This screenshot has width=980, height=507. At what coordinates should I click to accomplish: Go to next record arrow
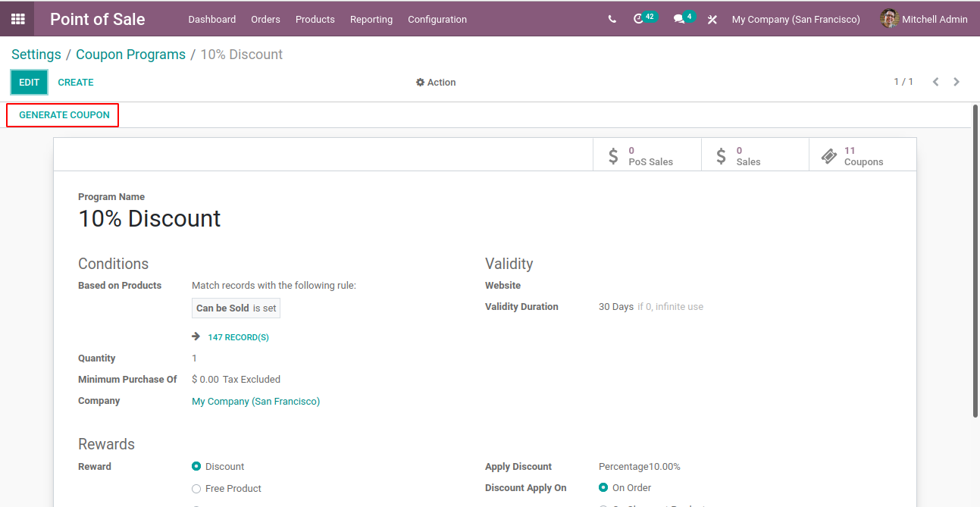[957, 82]
